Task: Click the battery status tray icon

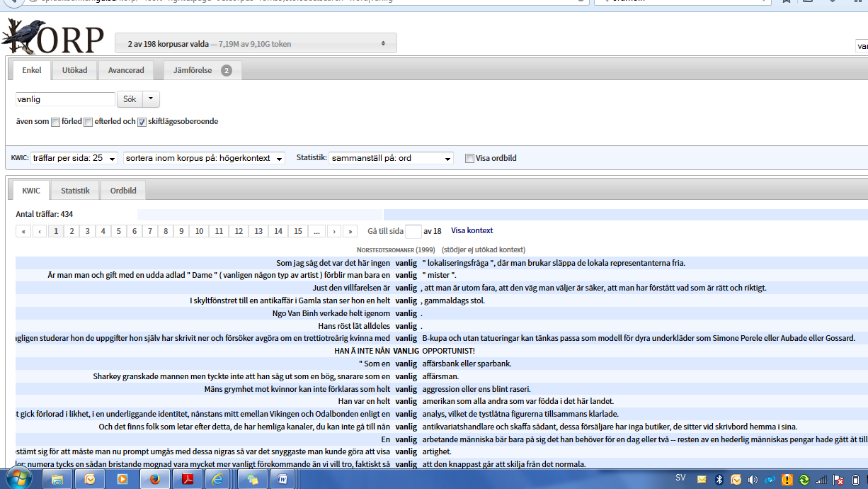Action: (855, 480)
